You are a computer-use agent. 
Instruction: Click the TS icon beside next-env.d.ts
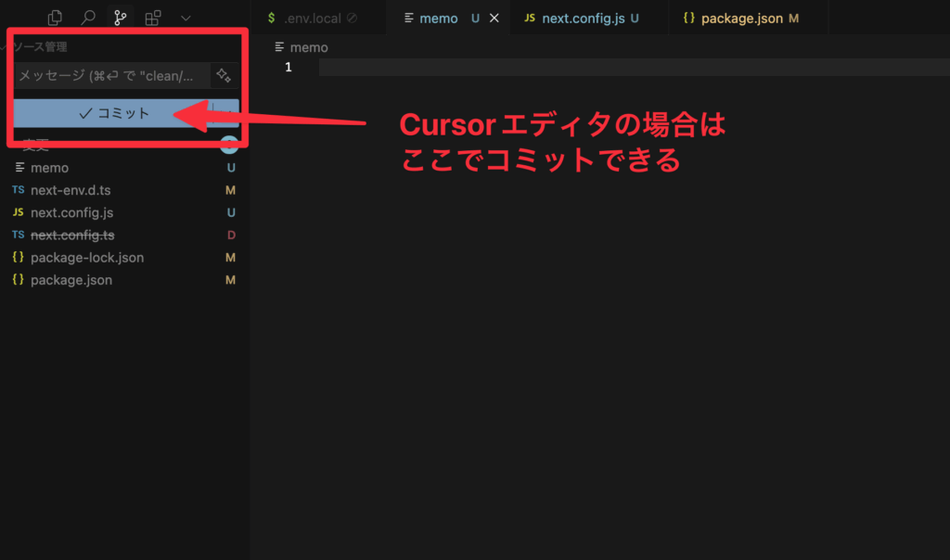coord(17,190)
